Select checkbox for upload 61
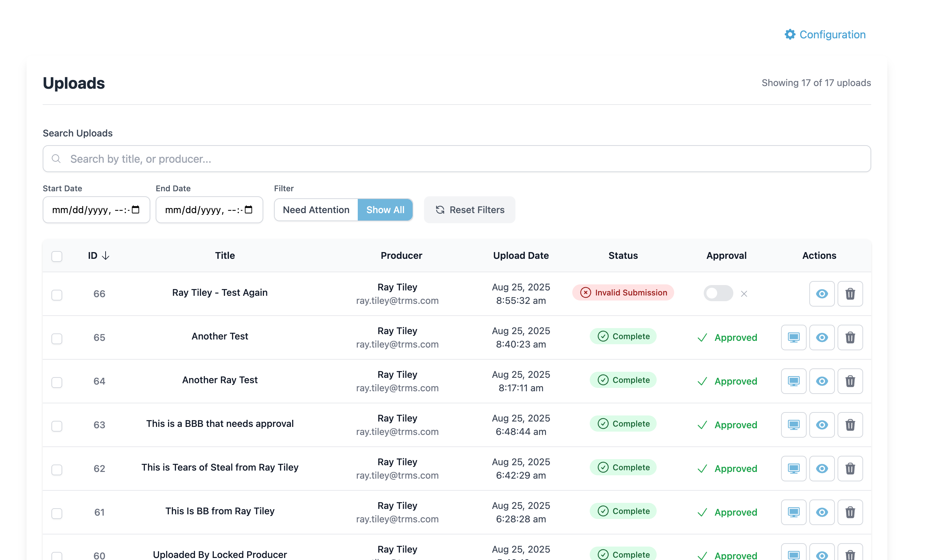Viewport: 928px width, 560px height. pyautogui.click(x=57, y=513)
